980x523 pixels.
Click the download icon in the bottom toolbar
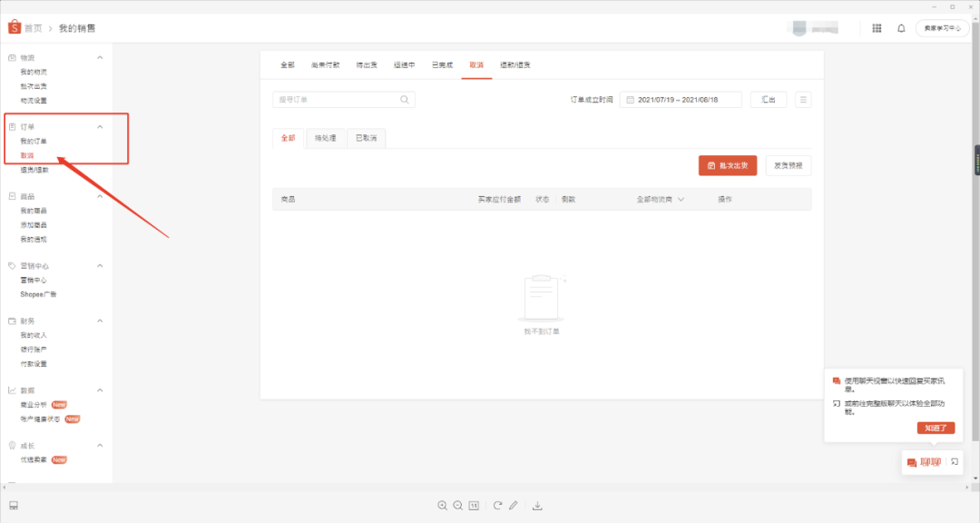(539, 506)
